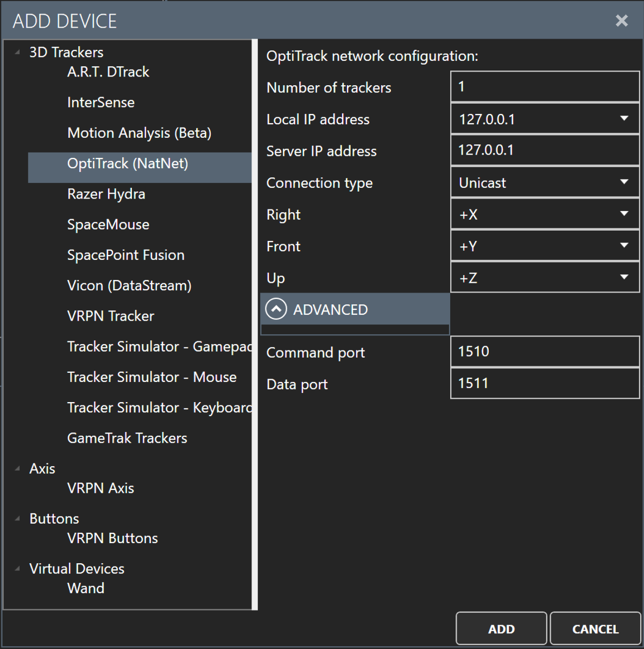Select VRPN Tracker device

point(111,316)
